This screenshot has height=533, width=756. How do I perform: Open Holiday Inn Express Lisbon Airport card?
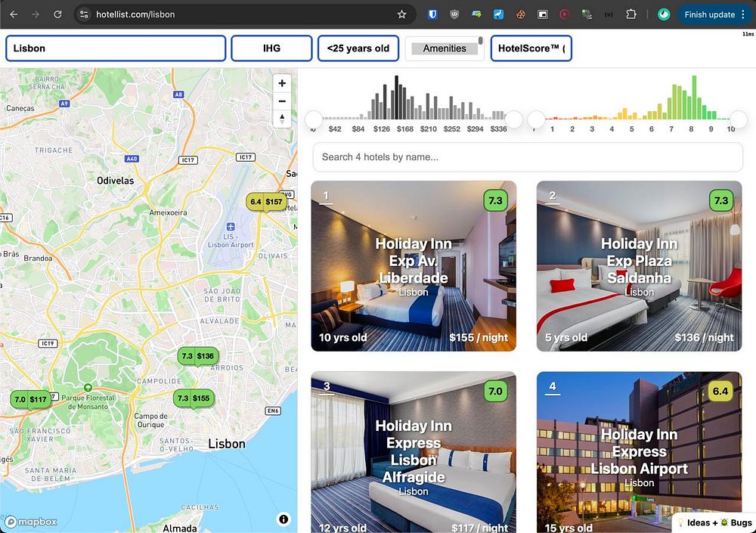point(640,452)
